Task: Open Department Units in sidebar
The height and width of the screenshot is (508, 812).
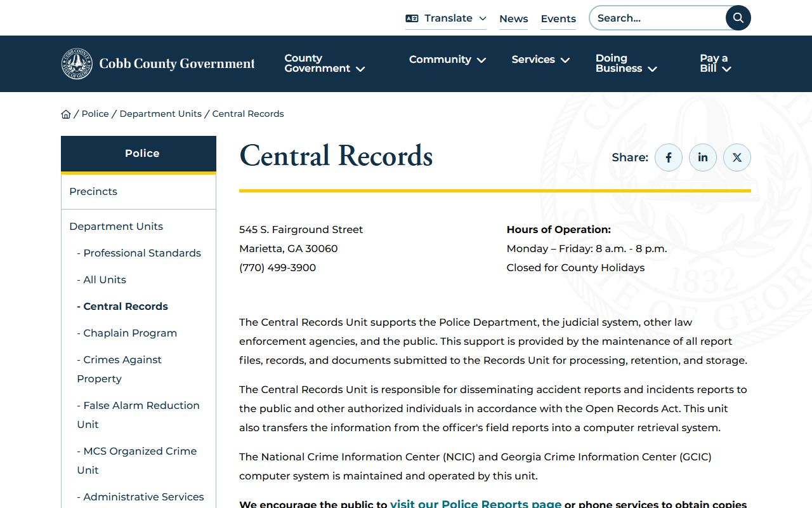Action: tap(116, 226)
